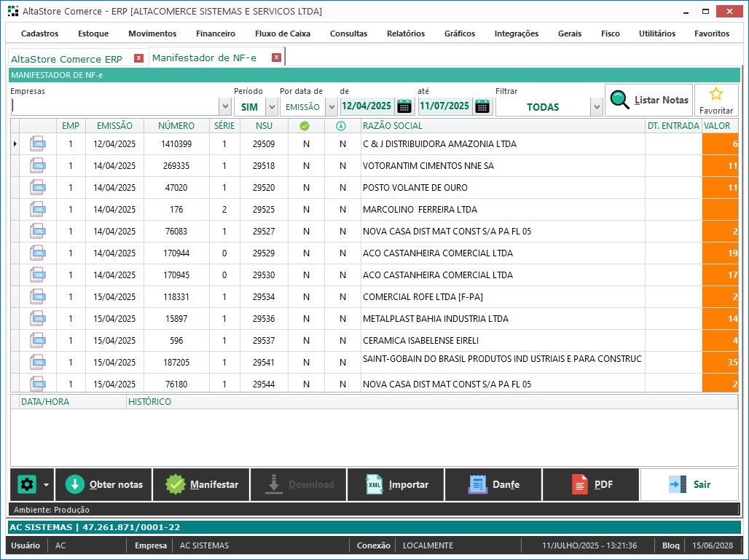Close the AltaStore Comerce ERP tab
The width and height of the screenshot is (749, 560).
(x=138, y=58)
